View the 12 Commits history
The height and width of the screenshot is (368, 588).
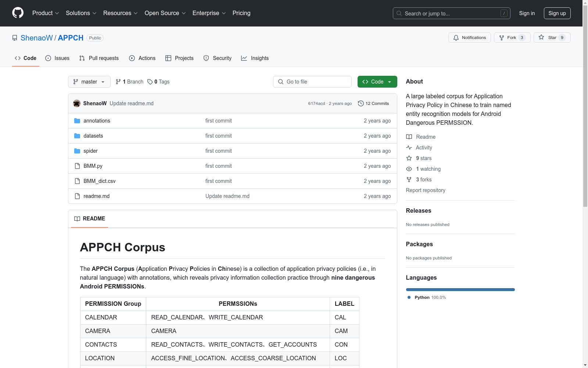[373, 103]
